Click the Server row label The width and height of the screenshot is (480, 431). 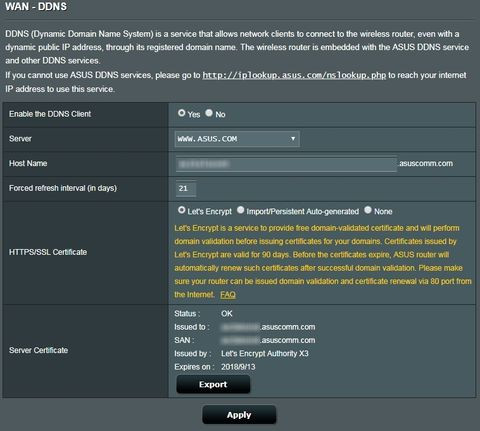click(x=20, y=139)
